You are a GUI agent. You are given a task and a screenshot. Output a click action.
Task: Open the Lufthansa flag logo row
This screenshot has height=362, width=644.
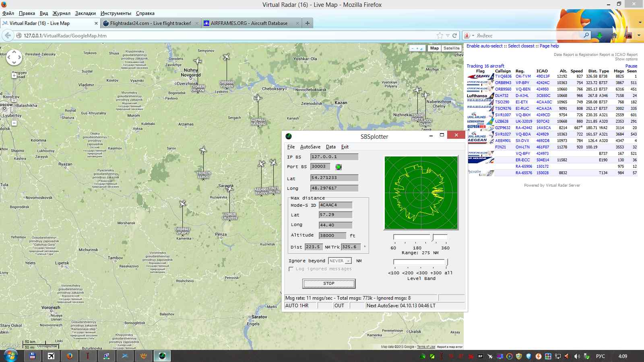[x=480, y=96]
